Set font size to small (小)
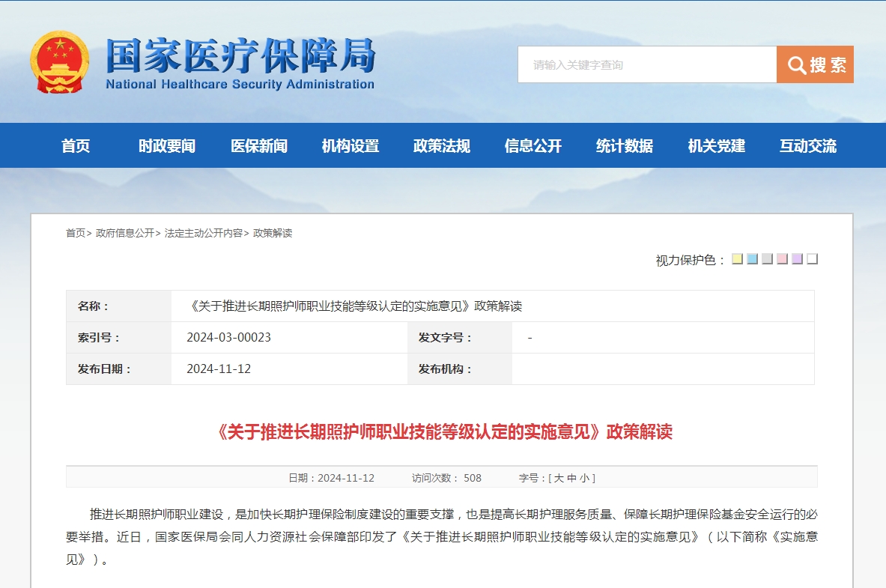Image resolution: width=886 pixels, height=588 pixels. click(584, 478)
